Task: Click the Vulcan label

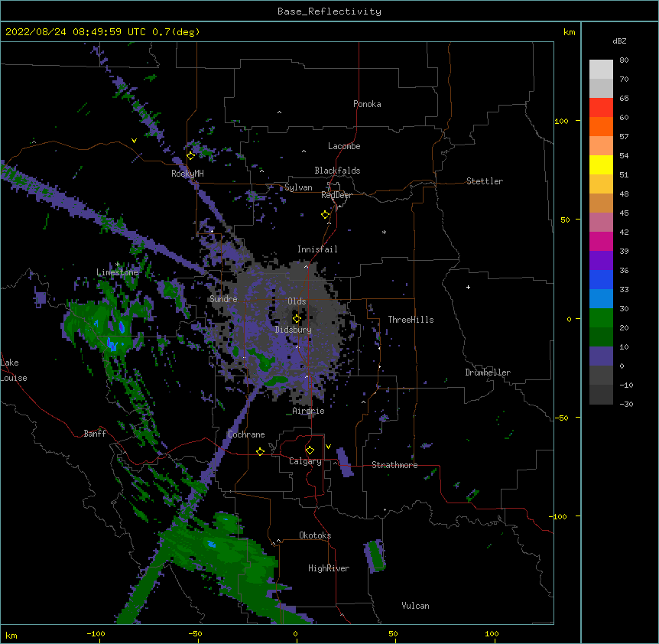Action: pyautogui.click(x=415, y=606)
